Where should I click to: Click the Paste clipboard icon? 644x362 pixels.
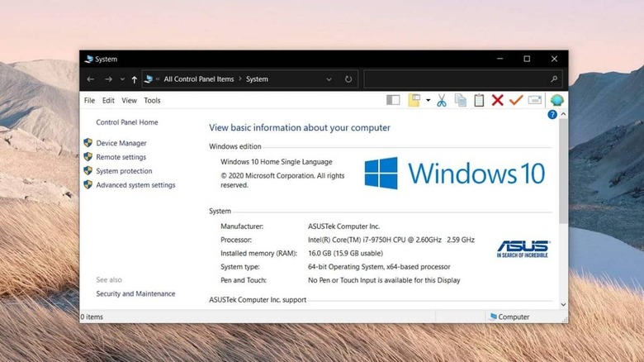click(479, 100)
